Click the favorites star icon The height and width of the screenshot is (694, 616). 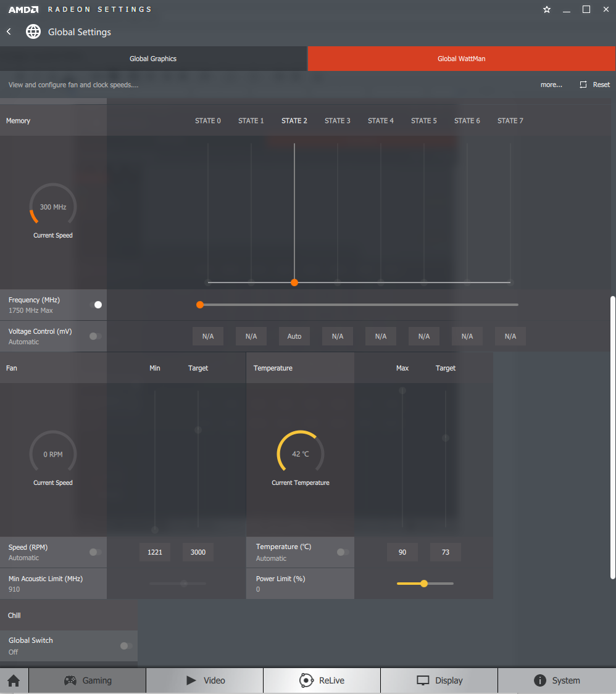pos(547,9)
